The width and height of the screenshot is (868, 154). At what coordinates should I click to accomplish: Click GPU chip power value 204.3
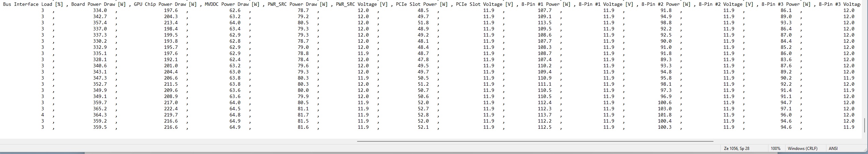coord(171,16)
